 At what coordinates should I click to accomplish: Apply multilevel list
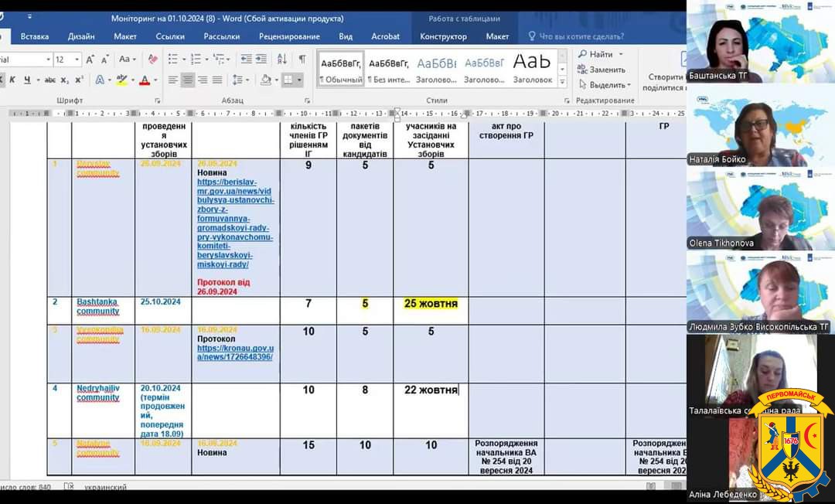pos(218,59)
